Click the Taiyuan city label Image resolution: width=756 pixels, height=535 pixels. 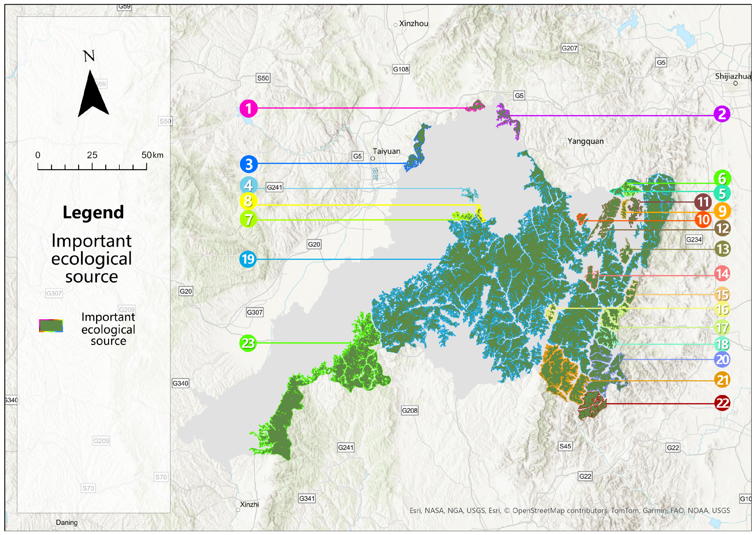tap(386, 152)
